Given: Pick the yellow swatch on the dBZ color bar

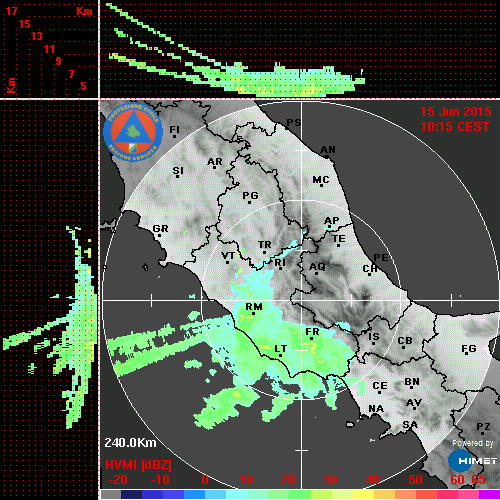Looking at the screenshot, I should (363, 495).
